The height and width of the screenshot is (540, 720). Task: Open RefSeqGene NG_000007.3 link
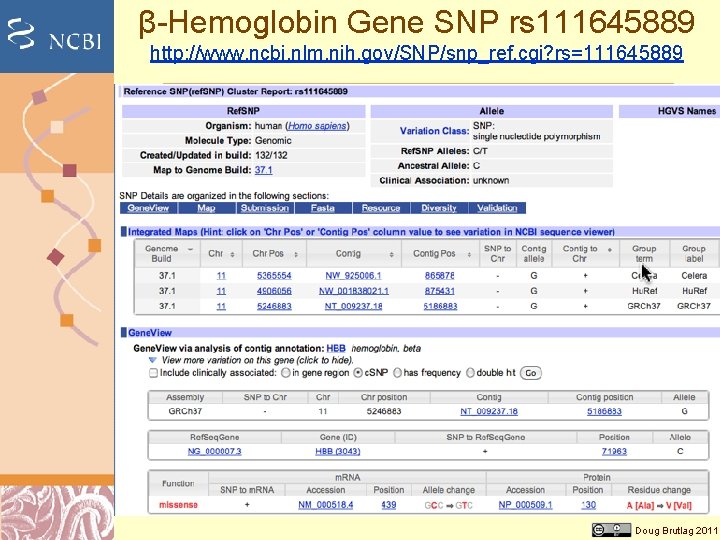tap(214, 451)
